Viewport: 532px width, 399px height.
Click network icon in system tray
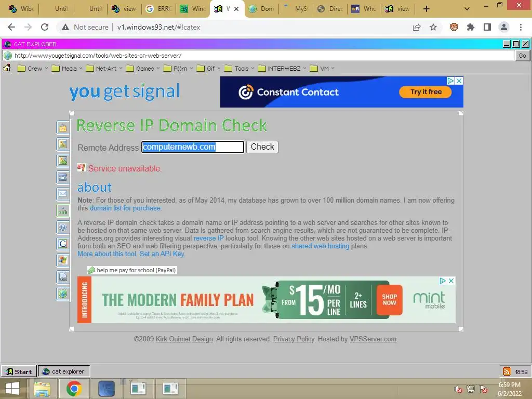pos(471,389)
